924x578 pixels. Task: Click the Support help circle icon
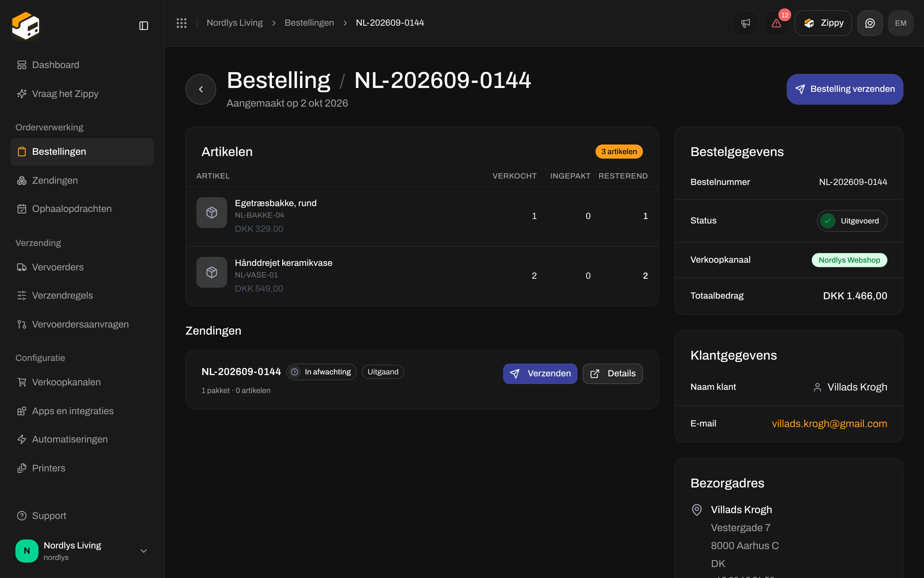22,516
